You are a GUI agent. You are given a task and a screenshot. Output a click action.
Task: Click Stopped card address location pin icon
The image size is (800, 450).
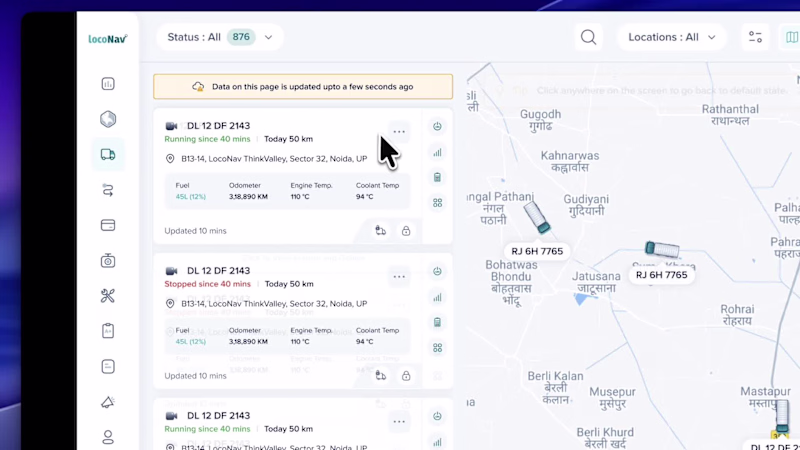coord(170,304)
